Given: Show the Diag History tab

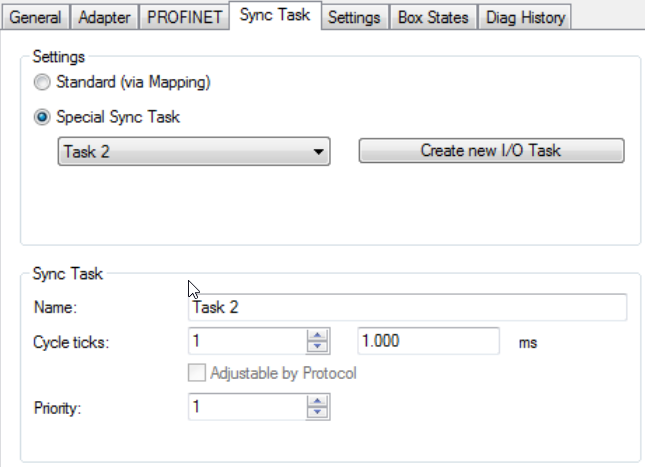Looking at the screenshot, I should click(x=525, y=17).
